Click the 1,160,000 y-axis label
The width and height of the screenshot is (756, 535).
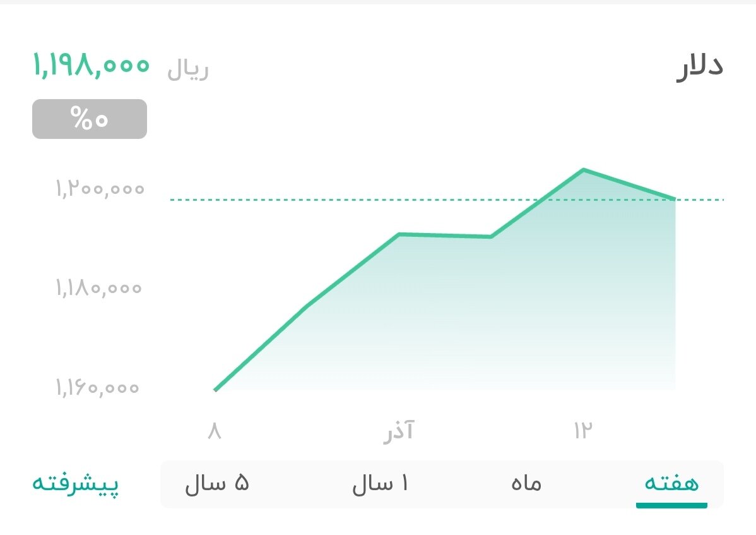tap(97, 387)
